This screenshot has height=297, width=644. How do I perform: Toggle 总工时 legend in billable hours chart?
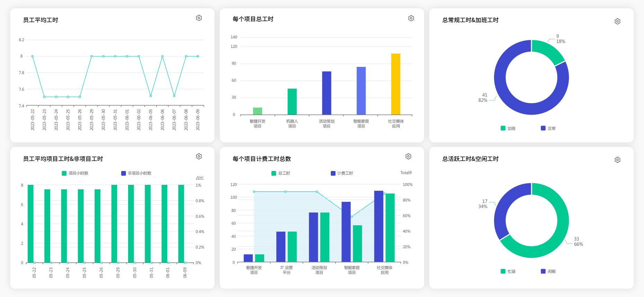(281, 173)
